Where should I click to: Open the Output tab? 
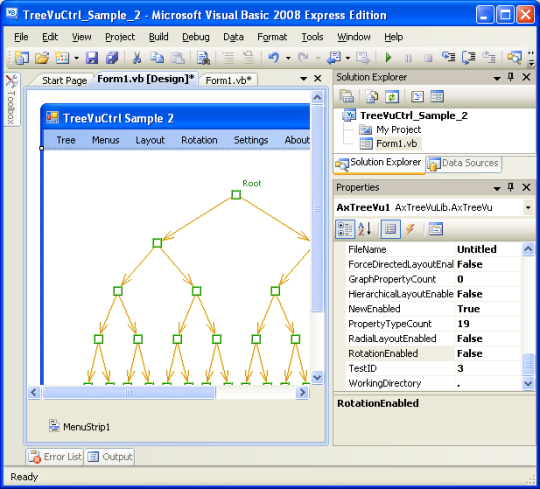click(x=110, y=457)
